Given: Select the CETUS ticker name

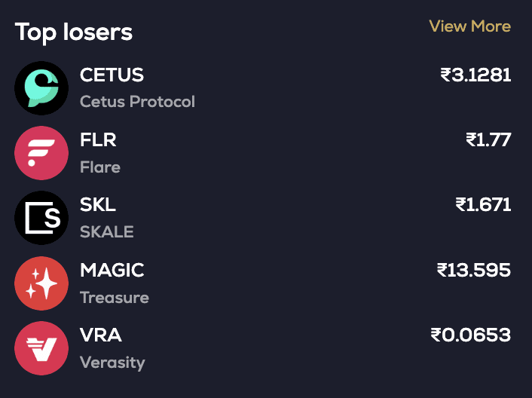Looking at the screenshot, I should (112, 75).
